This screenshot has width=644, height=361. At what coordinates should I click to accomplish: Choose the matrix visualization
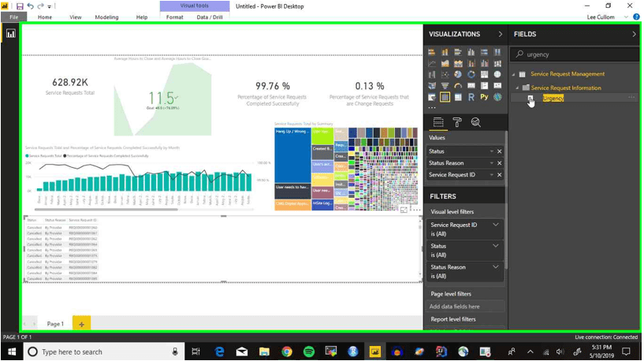pos(458,97)
